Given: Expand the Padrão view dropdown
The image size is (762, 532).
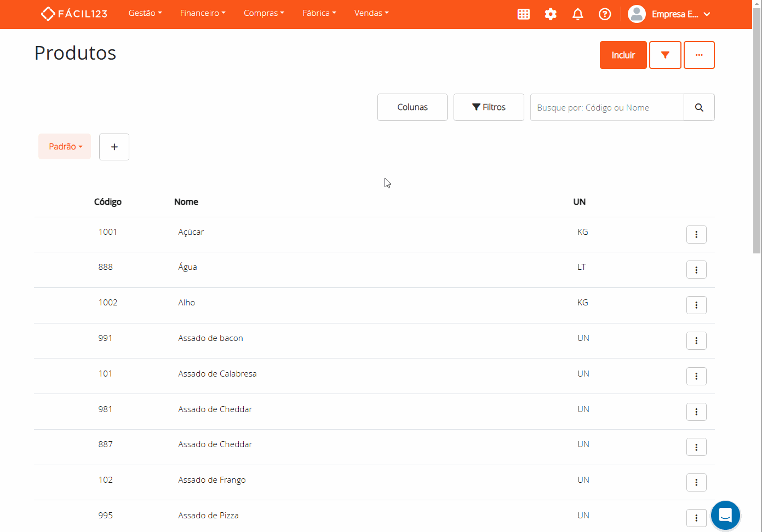Looking at the screenshot, I should (x=65, y=147).
